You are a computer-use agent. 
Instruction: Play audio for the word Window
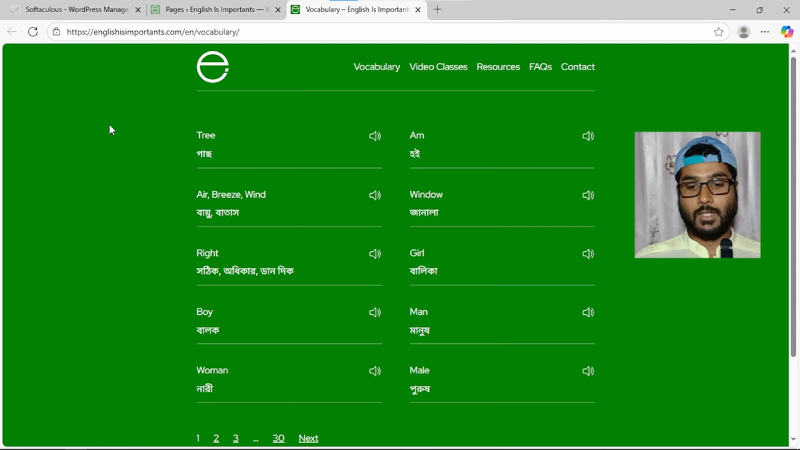(588, 195)
